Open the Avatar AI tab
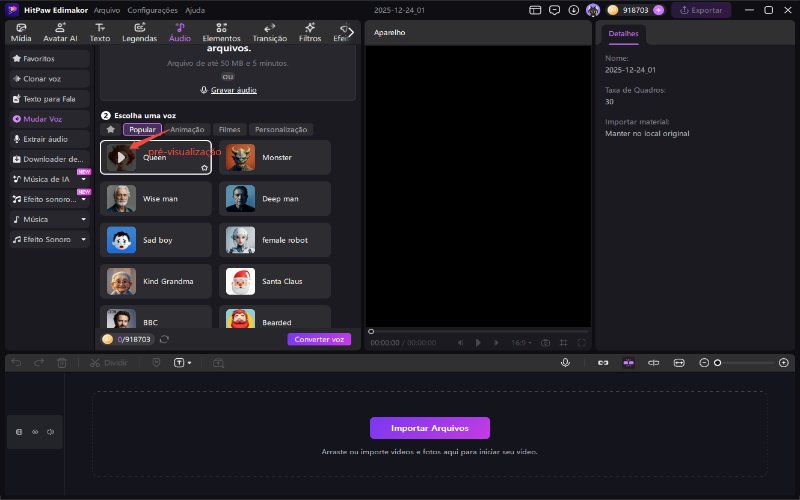Screen dimensions: 800x500 pyautogui.click(x=60, y=33)
